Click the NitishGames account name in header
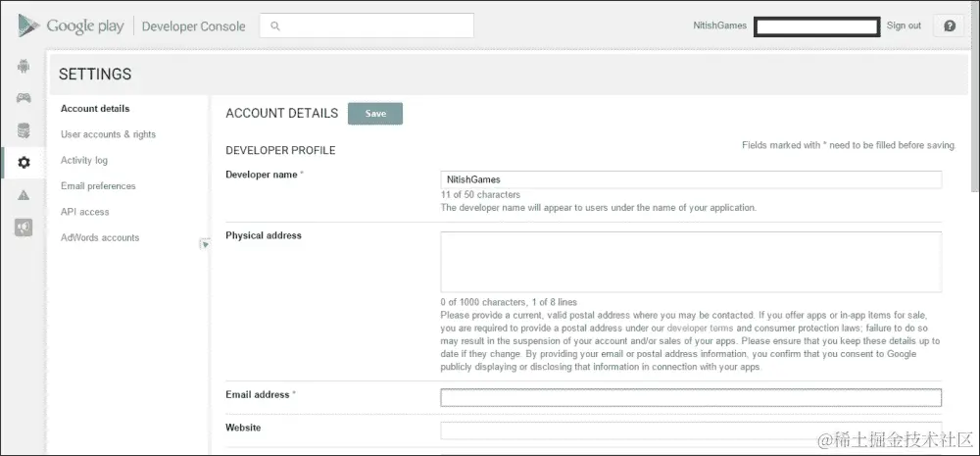Viewport: 980px width, 456px height. tap(720, 25)
